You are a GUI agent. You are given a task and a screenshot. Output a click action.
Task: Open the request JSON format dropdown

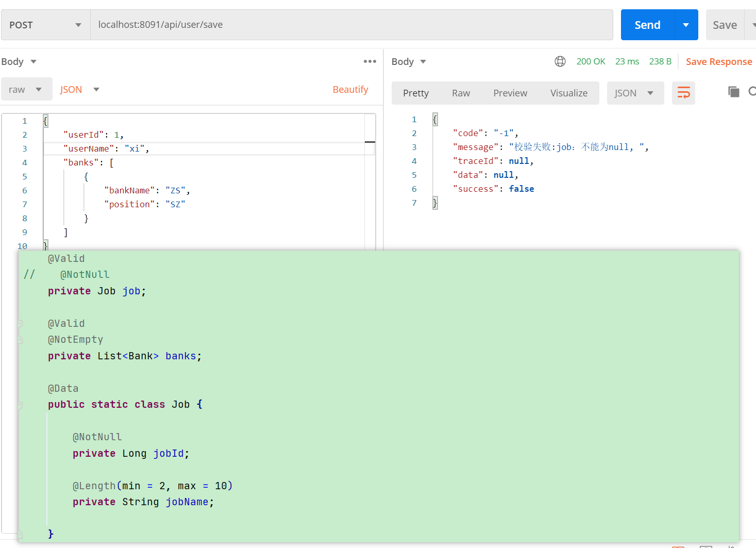click(x=79, y=89)
